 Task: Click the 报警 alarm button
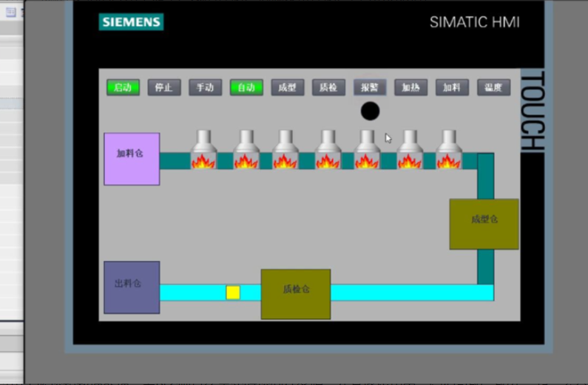[370, 87]
